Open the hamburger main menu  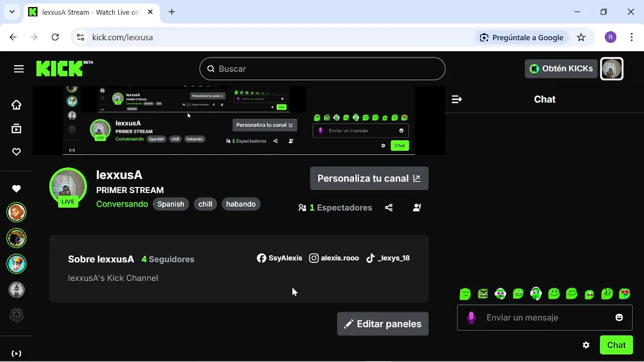pos(19,69)
